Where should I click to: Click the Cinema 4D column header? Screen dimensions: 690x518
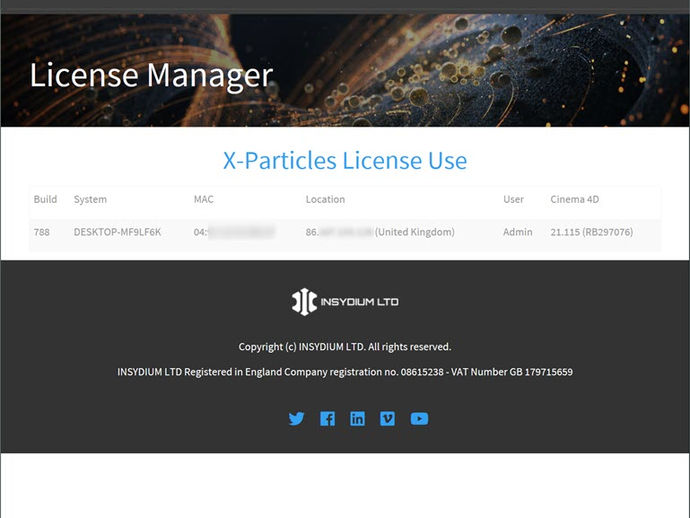click(x=575, y=199)
